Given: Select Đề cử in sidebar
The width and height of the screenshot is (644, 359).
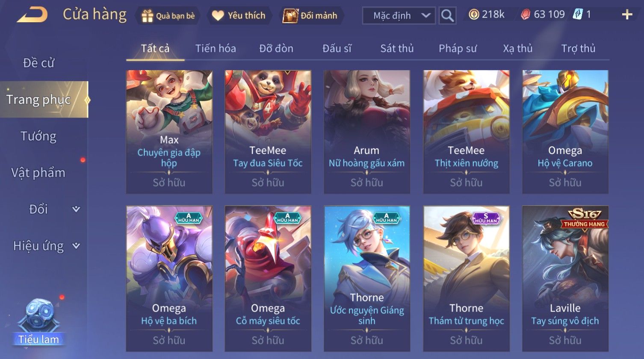Looking at the screenshot, I should [x=38, y=63].
